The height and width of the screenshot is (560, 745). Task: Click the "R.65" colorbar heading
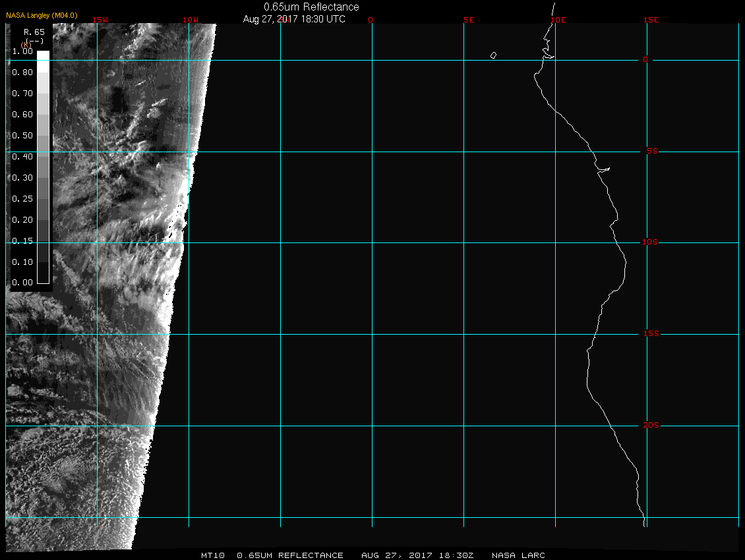coord(34,32)
